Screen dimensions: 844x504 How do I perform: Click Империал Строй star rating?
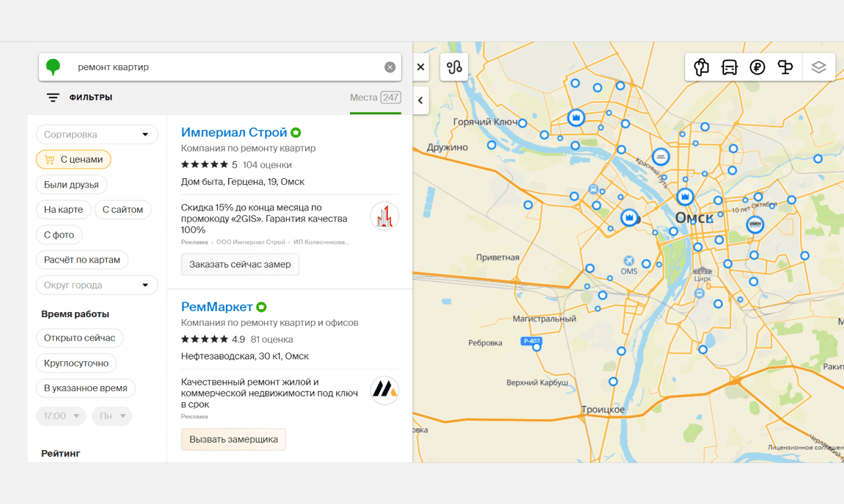(204, 165)
